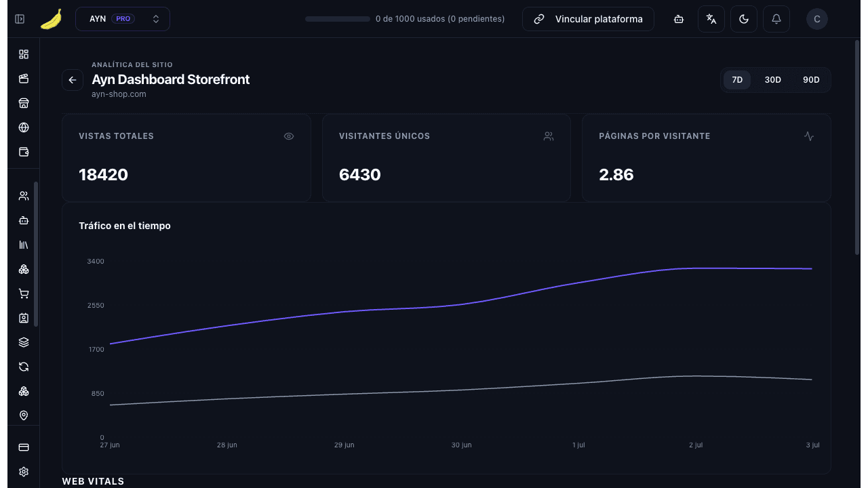Toggle dark mode with moon icon
868x488 pixels.
pos(744,19)
